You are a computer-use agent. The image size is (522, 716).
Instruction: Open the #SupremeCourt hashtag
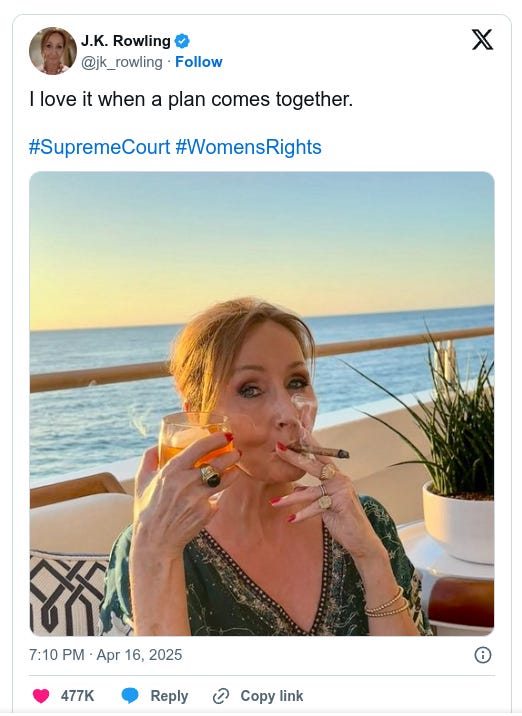pyautogui.click(x=99, y=147)
